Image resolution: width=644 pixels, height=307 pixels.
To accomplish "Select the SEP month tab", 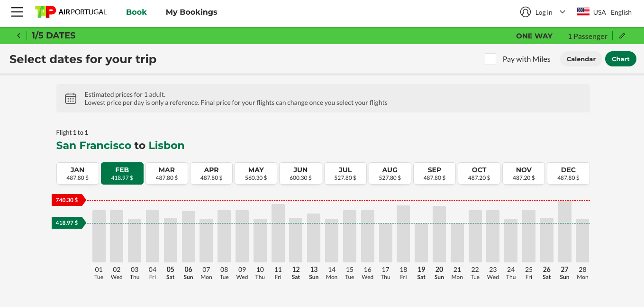I will tap(435, 174).
